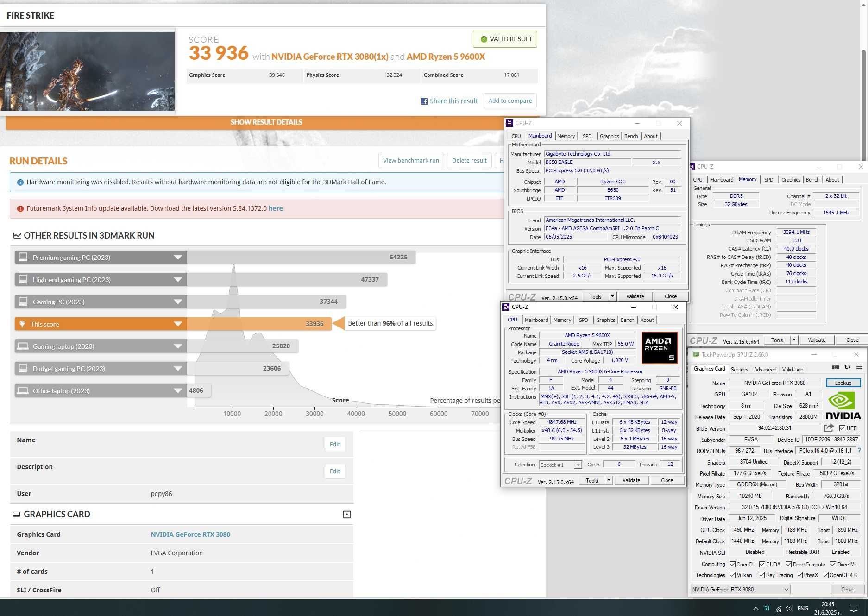Click the 'here' SystemInfo download link
The width and height of the screenshot is (868, 616).
[276, 209]
